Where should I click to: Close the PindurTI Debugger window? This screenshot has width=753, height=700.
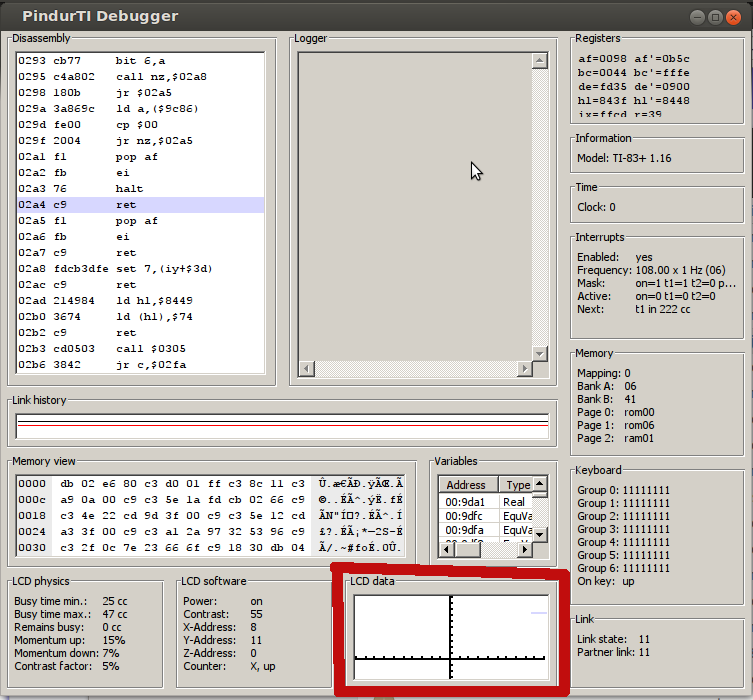733,17
